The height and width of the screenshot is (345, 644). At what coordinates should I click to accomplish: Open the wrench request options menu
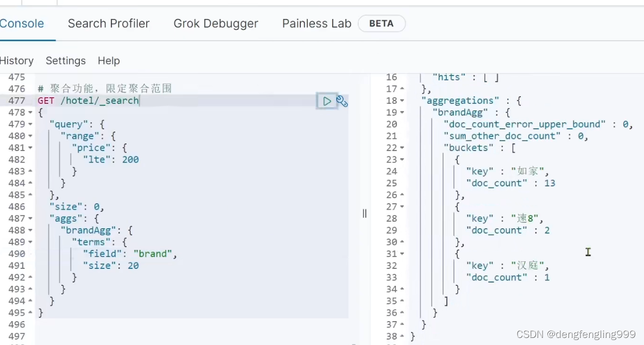pyautogui.click(x=342, y=101)
